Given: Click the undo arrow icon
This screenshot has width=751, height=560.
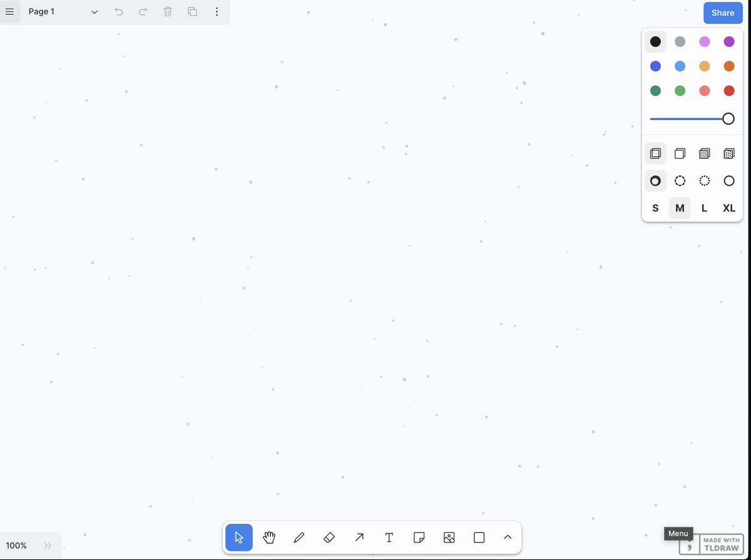Looking at the screenshot, I should pyautogui.click(x=119, y=12).
